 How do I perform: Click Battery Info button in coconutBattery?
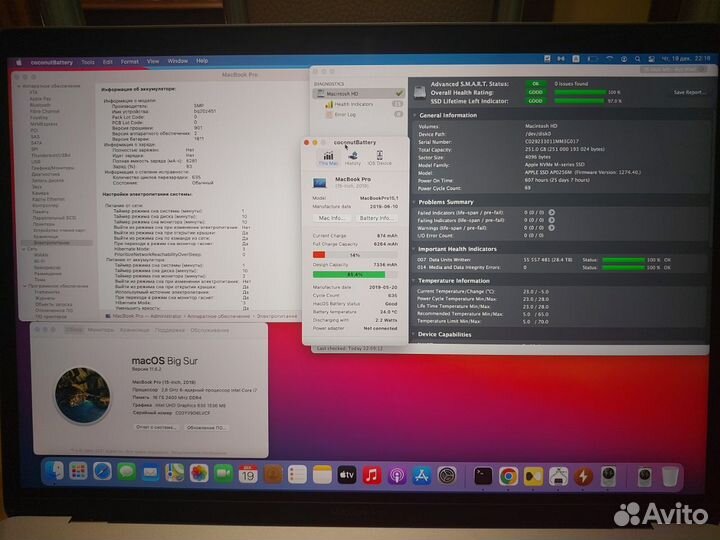(376, 218)
